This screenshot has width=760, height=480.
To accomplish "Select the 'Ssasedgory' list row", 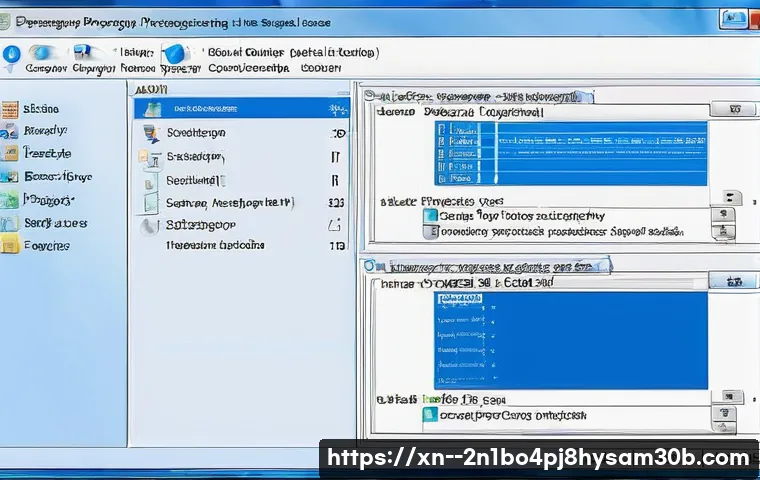I will 241,157.
